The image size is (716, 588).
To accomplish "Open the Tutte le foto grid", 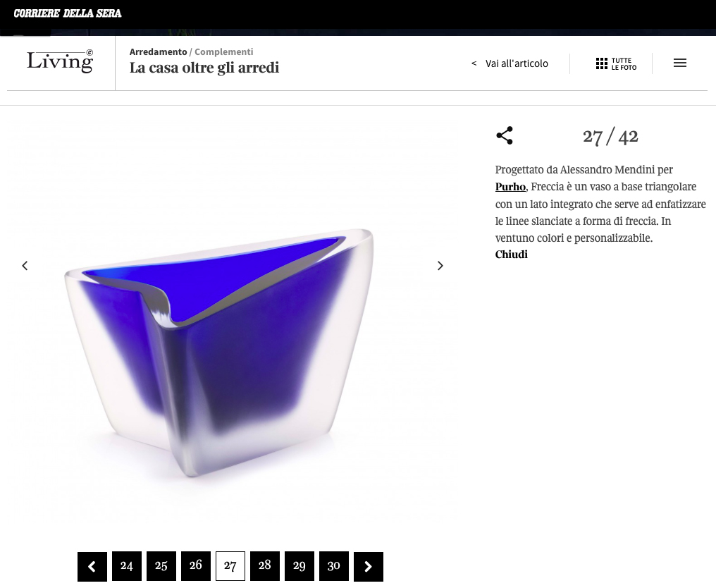I will point(616,63).
